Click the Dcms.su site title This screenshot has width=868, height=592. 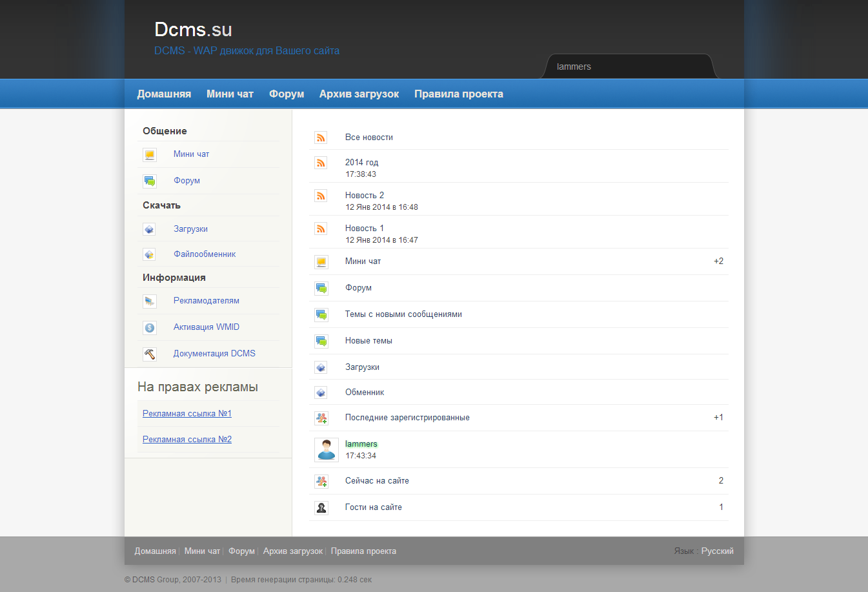coord(193,30)
